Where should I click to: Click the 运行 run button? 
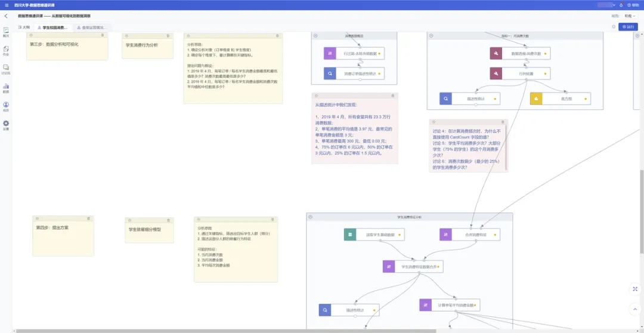[628, 27]
